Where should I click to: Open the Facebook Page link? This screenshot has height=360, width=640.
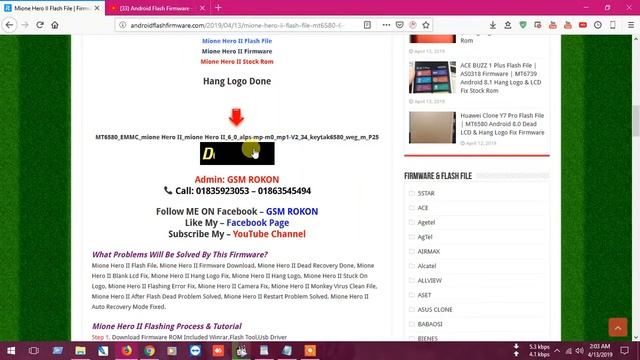tap(258, 222)
